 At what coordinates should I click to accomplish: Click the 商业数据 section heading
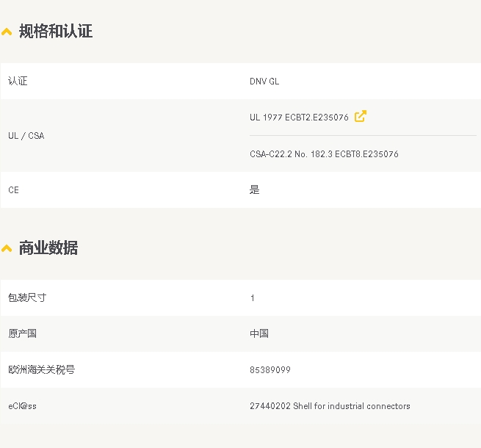pyautogui.click(x=48, y=248)
